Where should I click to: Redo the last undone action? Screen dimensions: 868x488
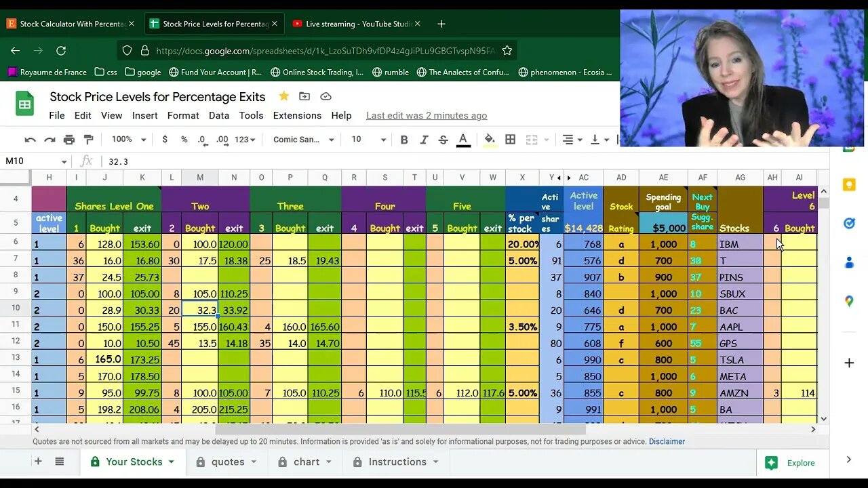click(x=50, y=140)
